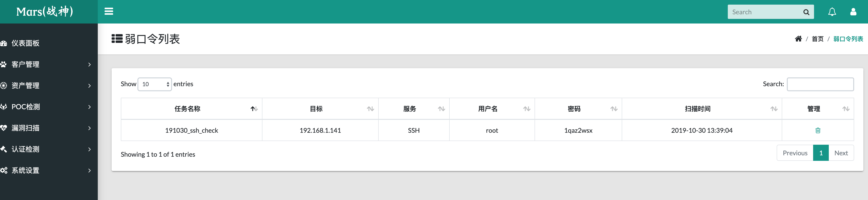
Task: Click the 扫描时间 column header label
Action: [x=698, y=109]
